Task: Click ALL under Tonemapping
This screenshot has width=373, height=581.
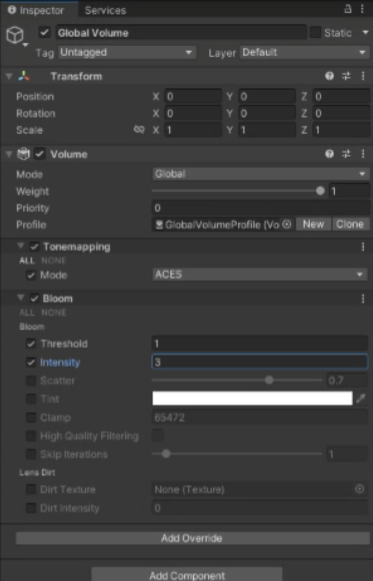Action: (27, 260)
